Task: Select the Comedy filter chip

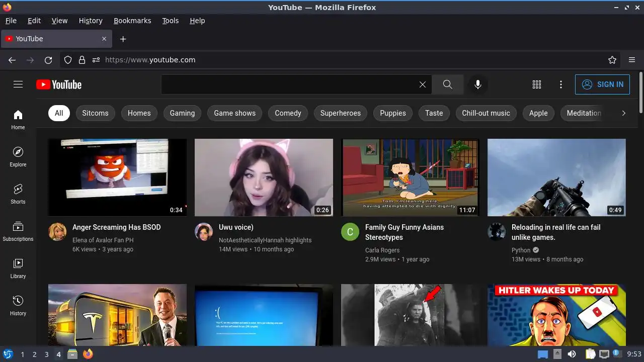Action: point(288,113)
